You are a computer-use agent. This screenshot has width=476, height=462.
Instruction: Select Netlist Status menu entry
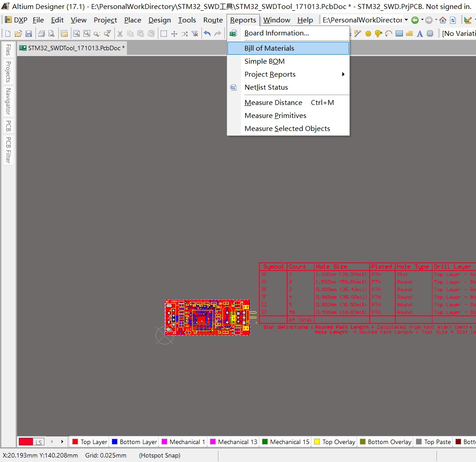pyautogui.click(x=288, y=87)
